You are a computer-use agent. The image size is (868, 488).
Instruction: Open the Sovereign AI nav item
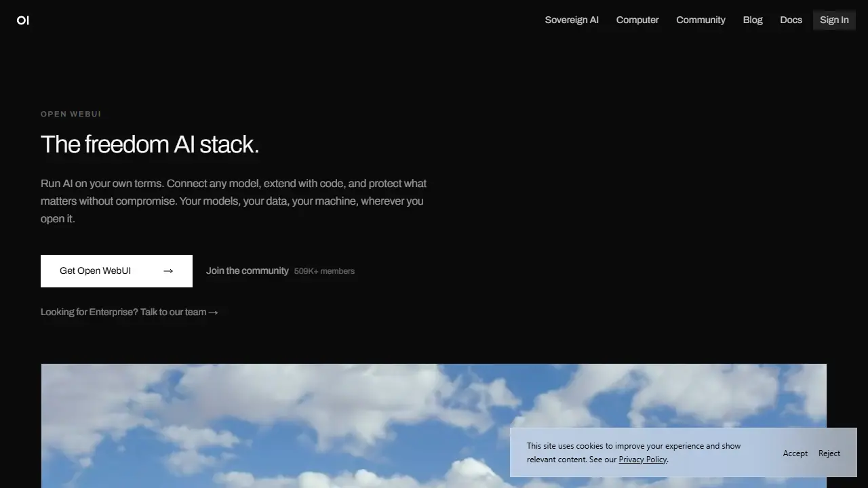572,20
